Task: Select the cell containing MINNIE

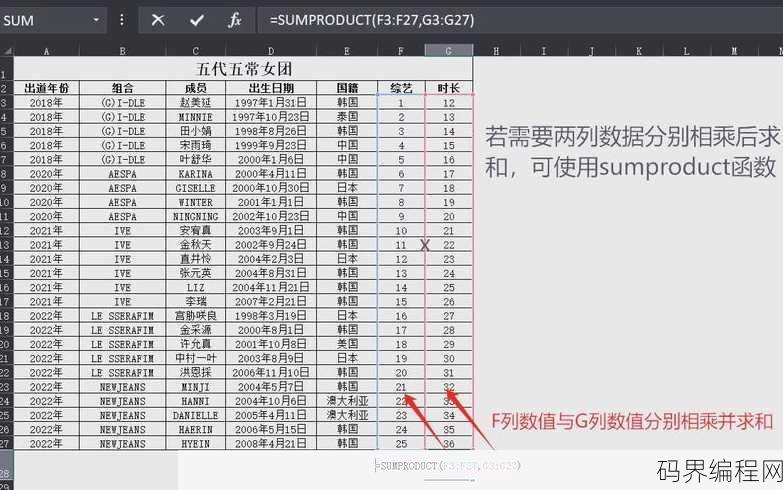Action: 195,117
